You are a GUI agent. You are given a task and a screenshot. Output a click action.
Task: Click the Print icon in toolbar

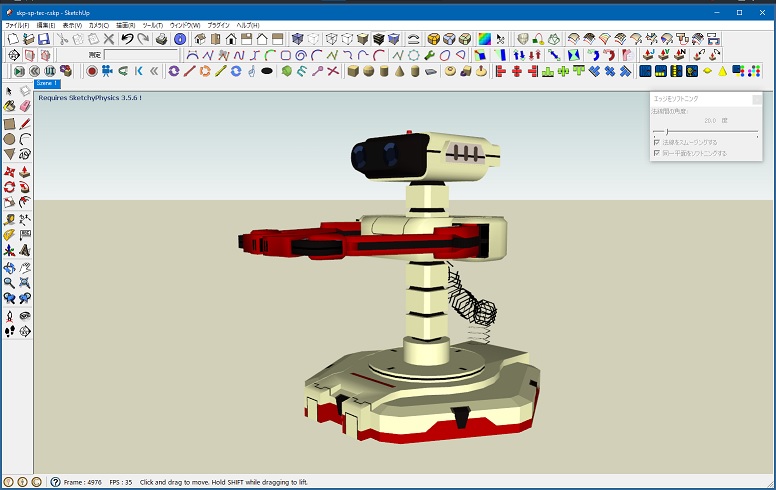161,39
